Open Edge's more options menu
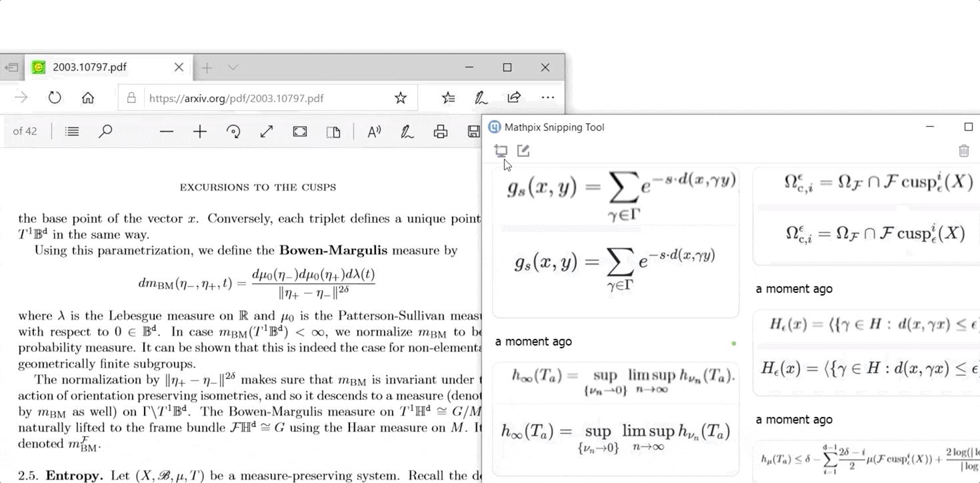This screenshot has height=483, width=980. click(547, 97)
